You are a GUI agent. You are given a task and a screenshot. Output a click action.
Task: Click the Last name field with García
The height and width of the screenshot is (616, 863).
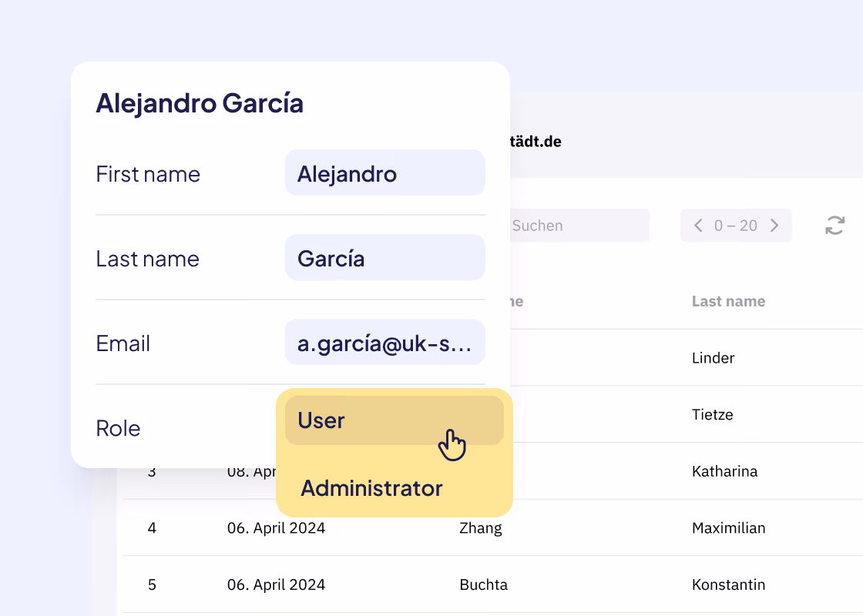pos(384,257)
